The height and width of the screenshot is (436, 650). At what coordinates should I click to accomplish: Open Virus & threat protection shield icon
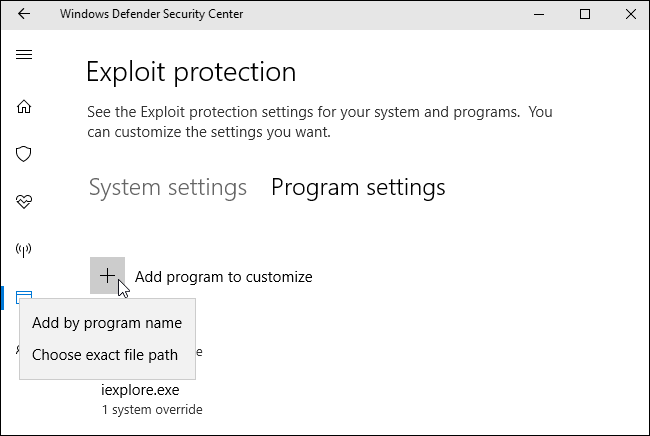24,154
